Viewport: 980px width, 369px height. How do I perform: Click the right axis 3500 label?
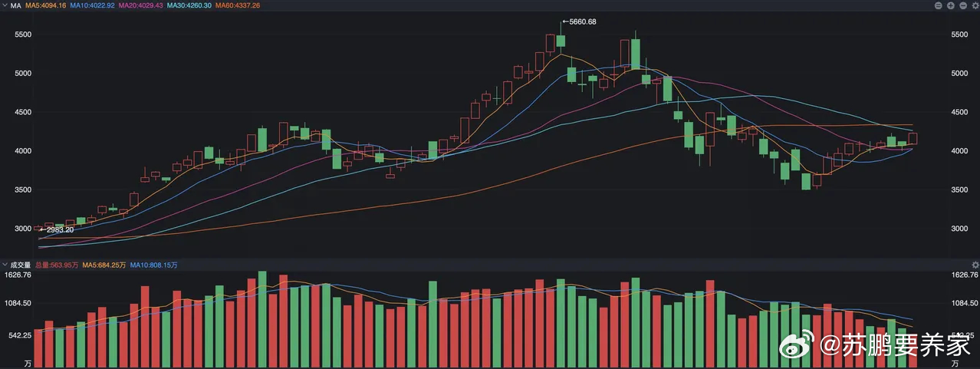pyautogui.click(x=959, y=190)
